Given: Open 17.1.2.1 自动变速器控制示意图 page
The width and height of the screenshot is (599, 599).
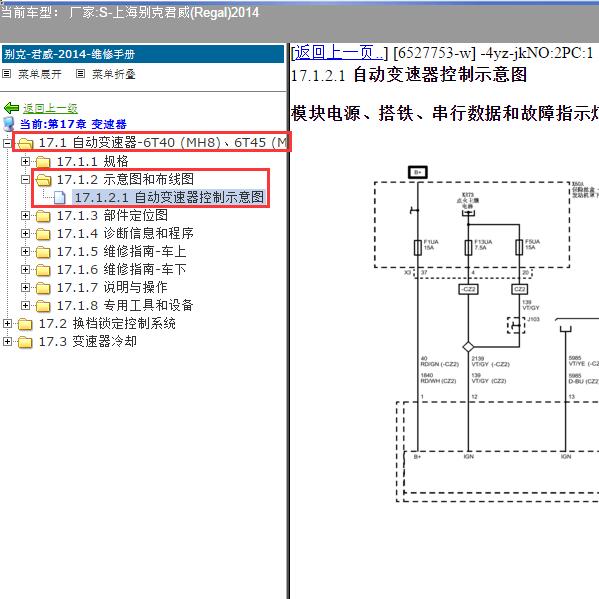Looking at the screenshot, I should coord(169,198).
